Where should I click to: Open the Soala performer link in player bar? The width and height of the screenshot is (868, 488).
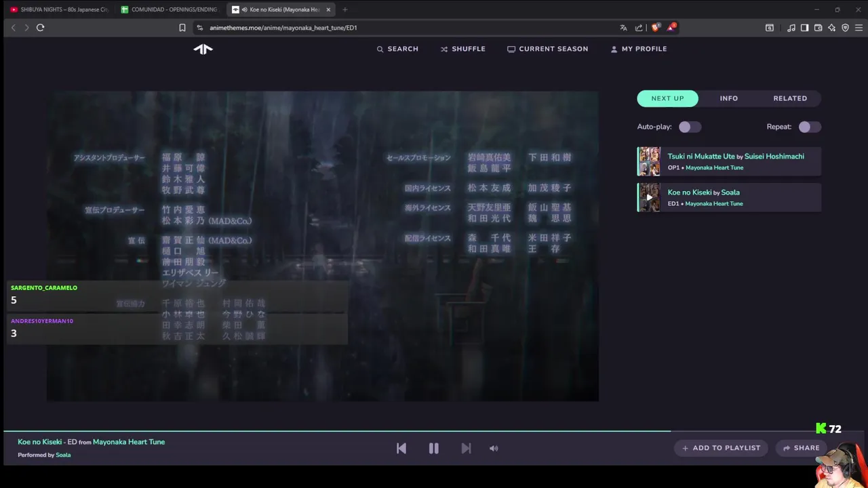click(63, 455)
